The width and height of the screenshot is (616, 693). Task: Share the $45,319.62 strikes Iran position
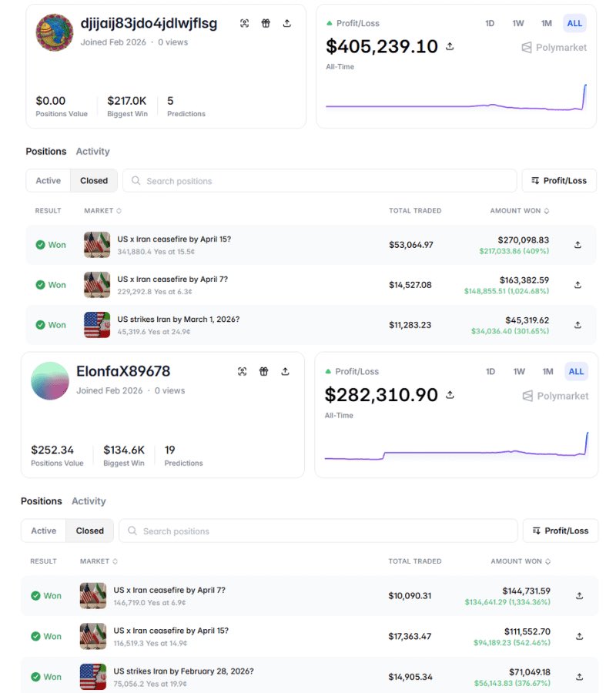click(x=578, y=325)
